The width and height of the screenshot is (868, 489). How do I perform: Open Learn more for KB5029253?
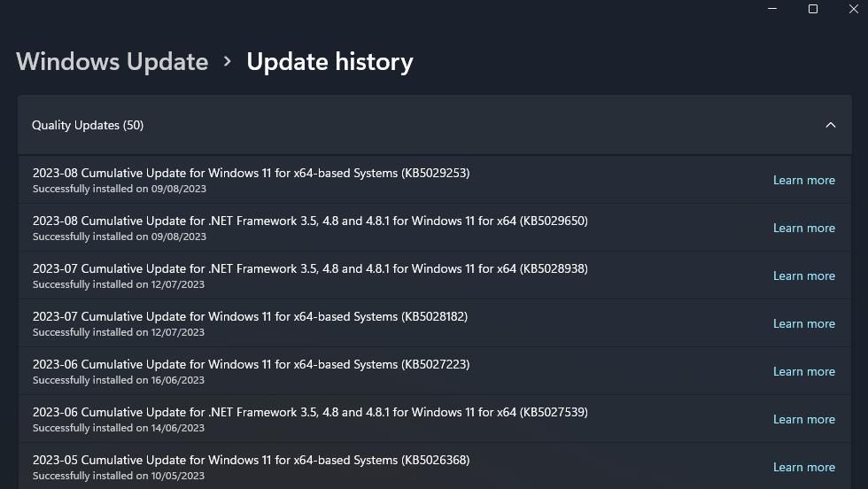(803, 180)
